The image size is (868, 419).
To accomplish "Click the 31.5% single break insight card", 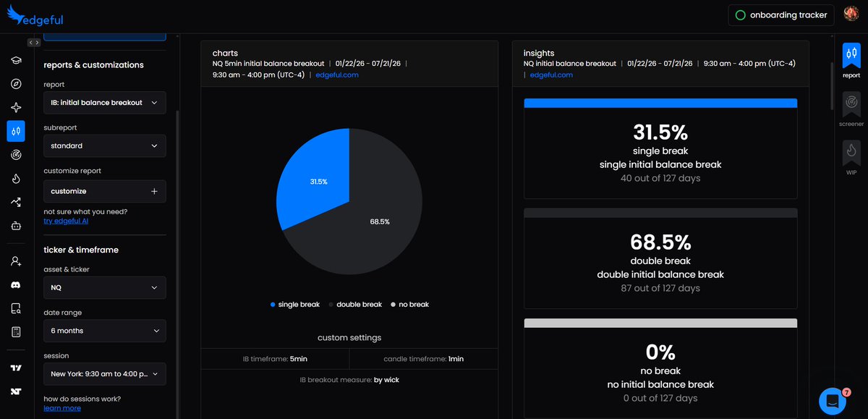I will (x=660, y=148).
